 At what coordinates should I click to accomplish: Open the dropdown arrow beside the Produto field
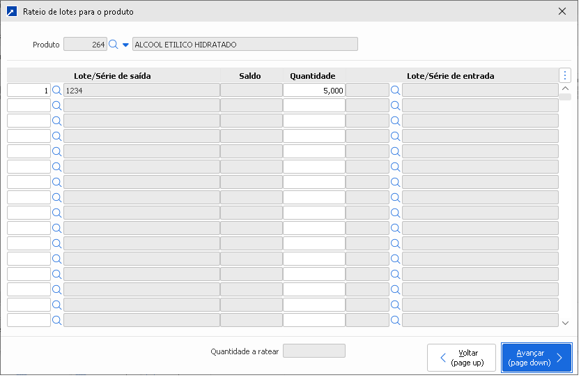[x=125, y=45]
